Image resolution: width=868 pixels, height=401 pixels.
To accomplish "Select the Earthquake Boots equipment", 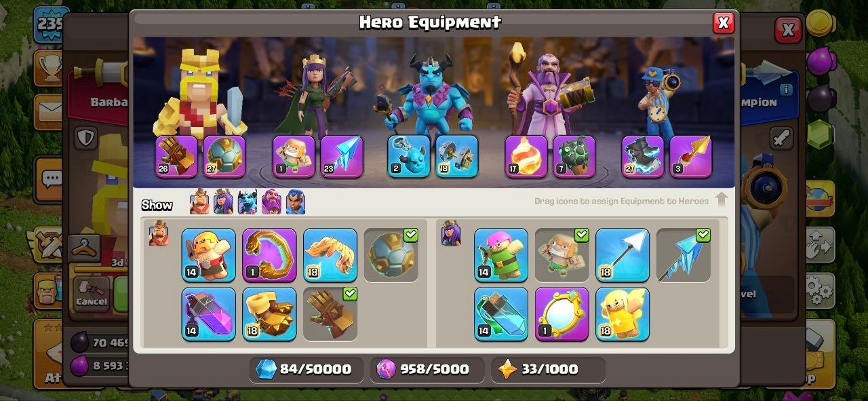I will pos(269,313).
